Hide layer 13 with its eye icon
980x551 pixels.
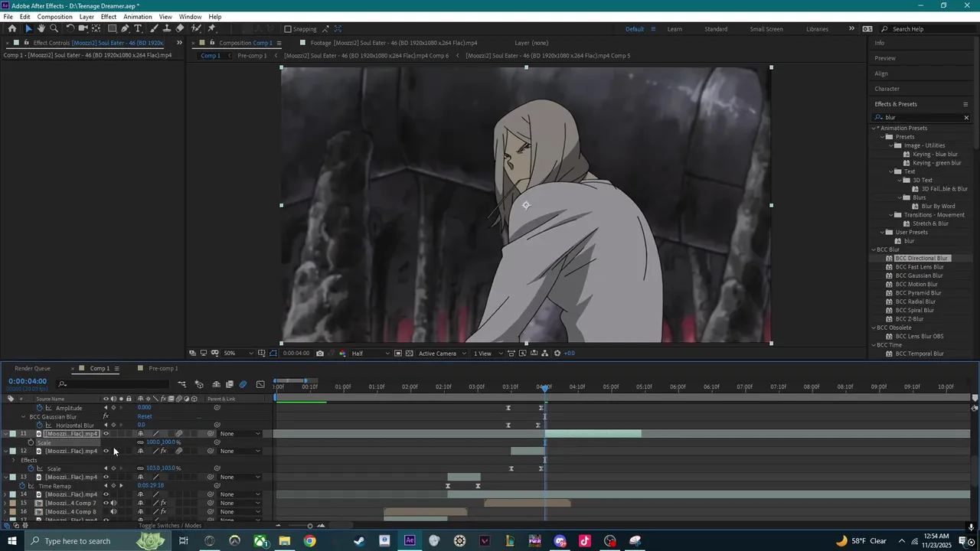(106, 477)
